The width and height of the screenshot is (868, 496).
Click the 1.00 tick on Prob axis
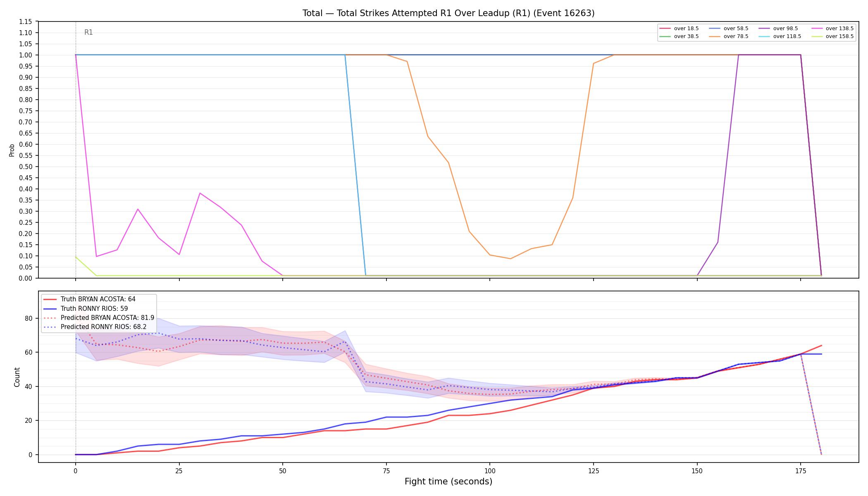[x=26, y=55]
